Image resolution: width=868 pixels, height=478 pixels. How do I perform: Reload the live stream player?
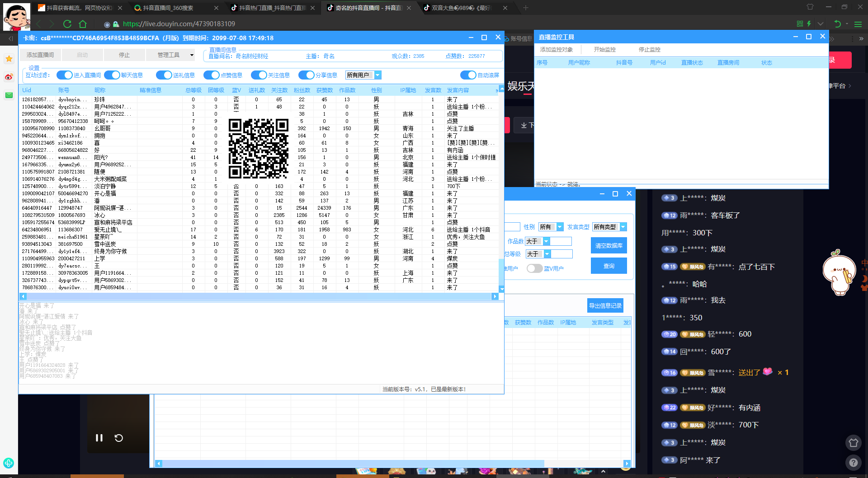tap(119, 438)
